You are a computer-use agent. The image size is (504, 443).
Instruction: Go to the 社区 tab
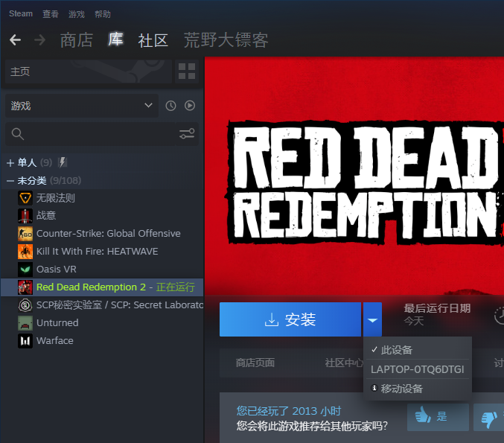153,41
